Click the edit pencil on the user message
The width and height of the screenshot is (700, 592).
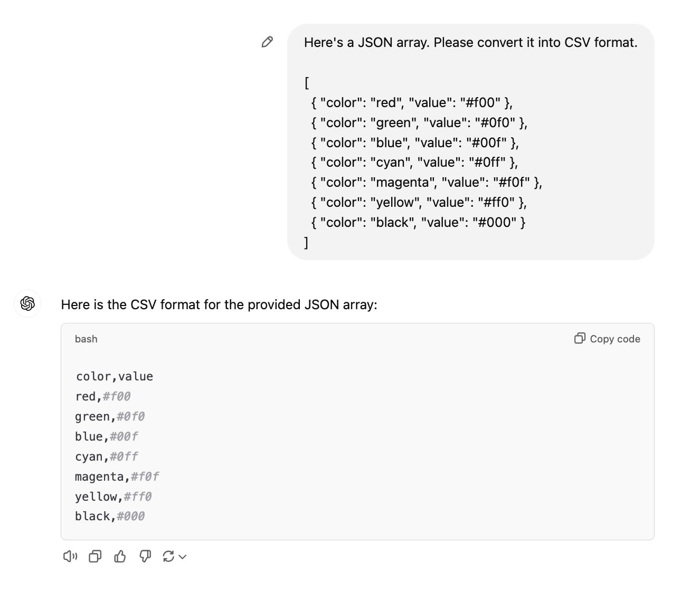(x=267, y=42)
